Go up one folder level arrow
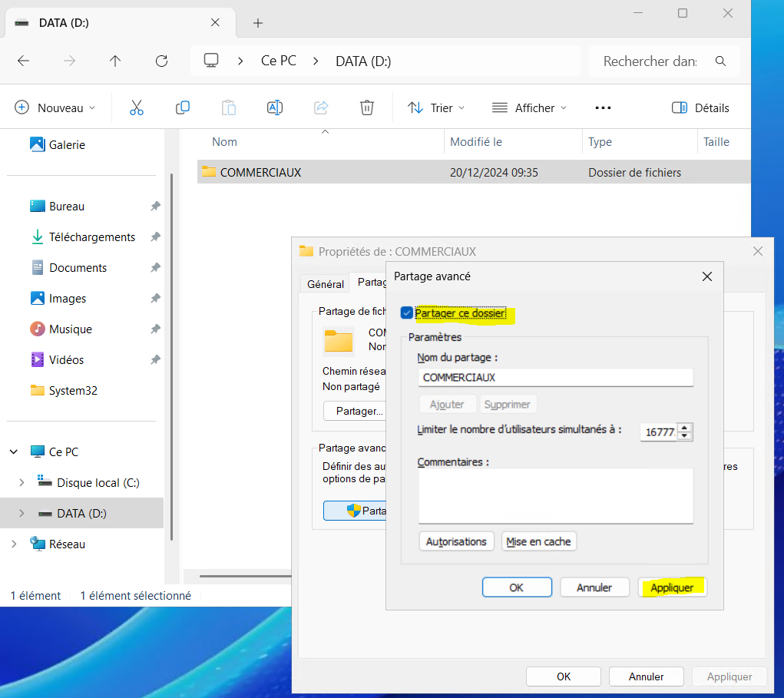This screenshot has height=698, width=784. point(115,61)
